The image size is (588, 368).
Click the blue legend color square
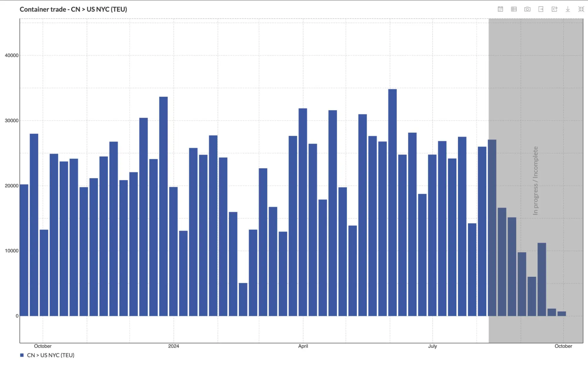[22, 355]
